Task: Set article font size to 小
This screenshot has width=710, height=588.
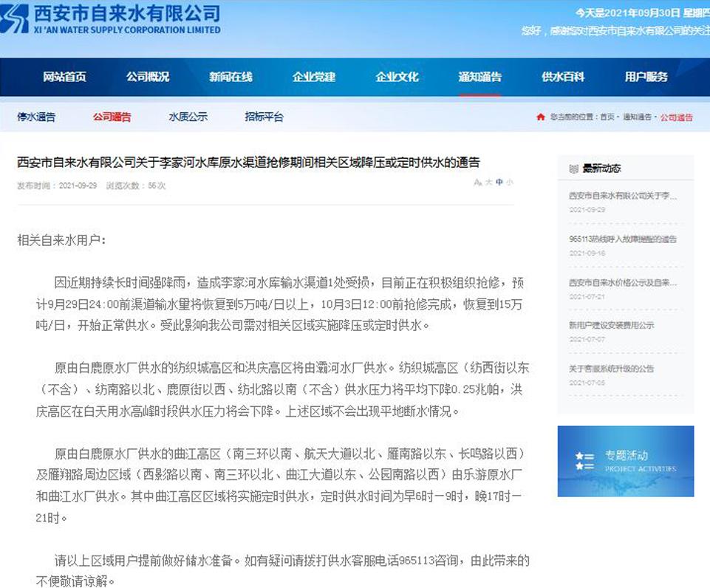Action: point(509,182)
